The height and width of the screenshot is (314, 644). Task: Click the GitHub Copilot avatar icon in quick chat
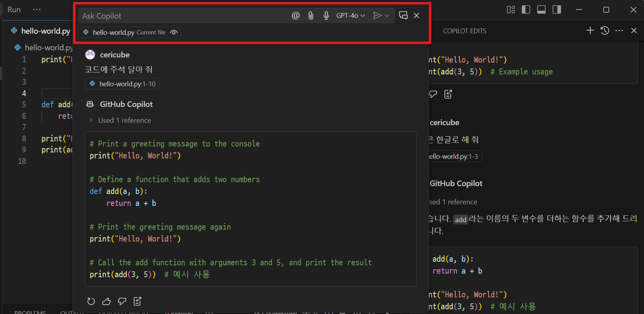point(90,104)
